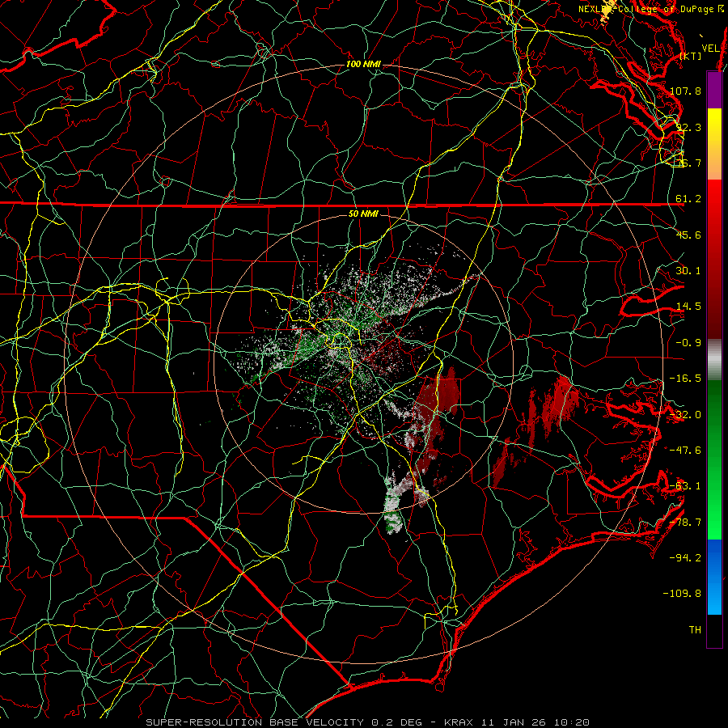
Task: Click the 61.2 value on the velocity scale
Action: pos(688,199)
